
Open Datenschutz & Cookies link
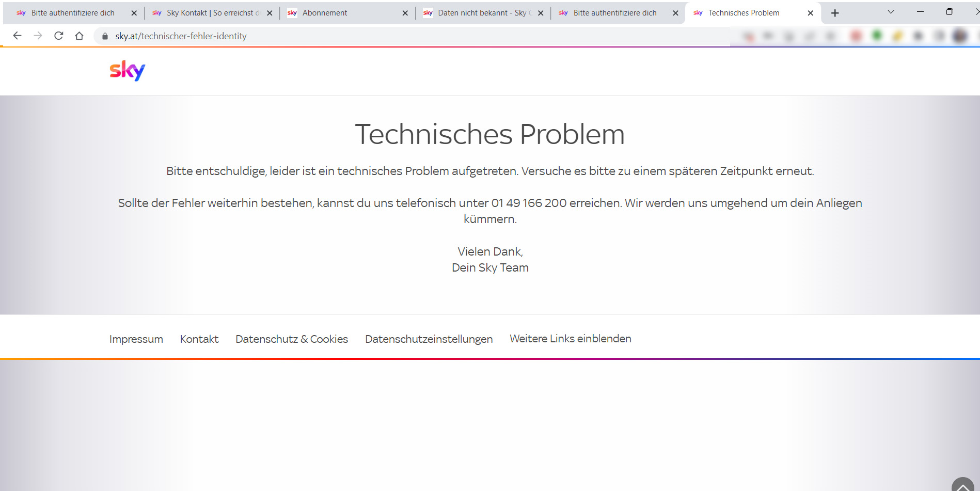tap(291, 339)
